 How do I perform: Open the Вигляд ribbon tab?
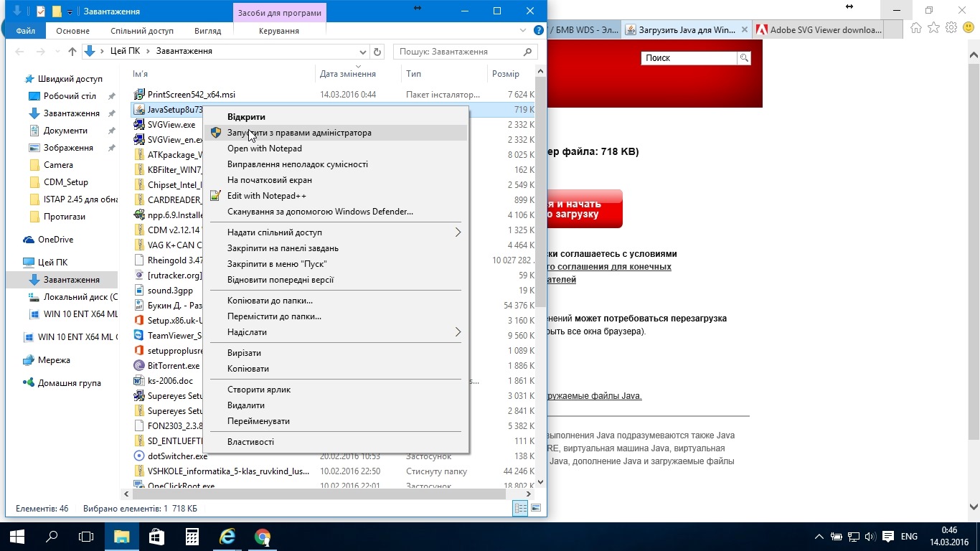tap(207, 31)
